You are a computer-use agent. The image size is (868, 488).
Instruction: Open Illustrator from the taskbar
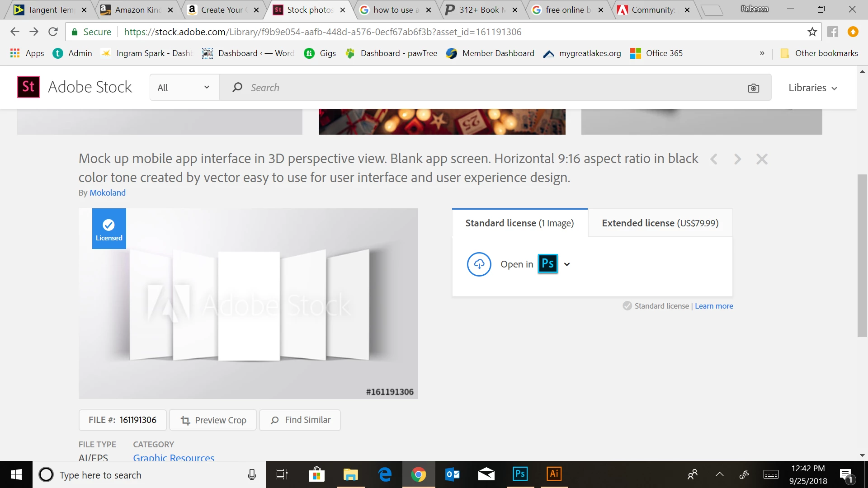(x=554, y=474)
